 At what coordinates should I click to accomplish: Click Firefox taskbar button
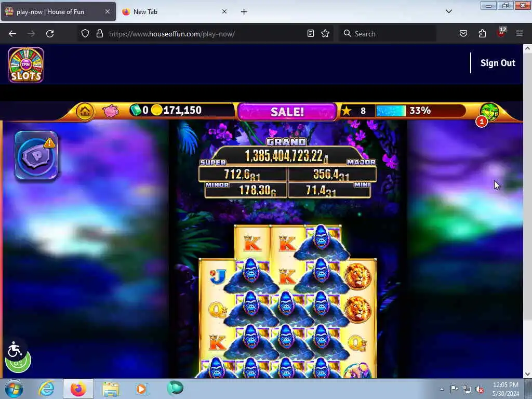point(78,389)
